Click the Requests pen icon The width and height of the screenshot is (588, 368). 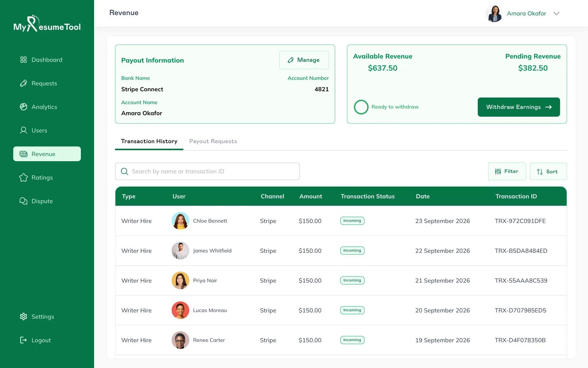[x=24, y=83]
